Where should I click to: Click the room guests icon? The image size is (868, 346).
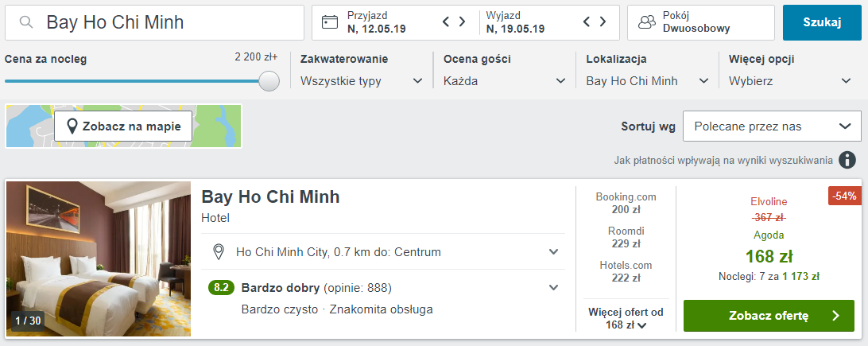coord(648,22)
